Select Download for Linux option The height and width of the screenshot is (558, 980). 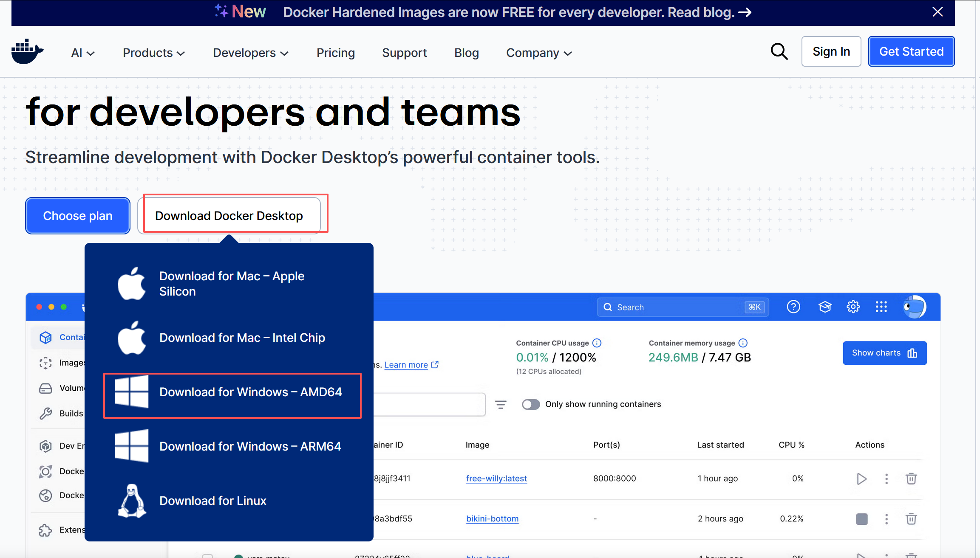(212, 501)
